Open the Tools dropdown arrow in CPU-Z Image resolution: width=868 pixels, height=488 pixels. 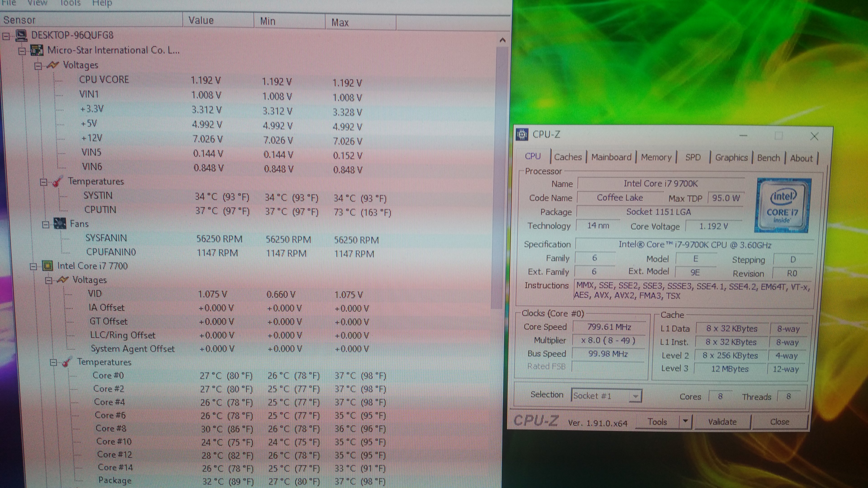click(685, 421)
